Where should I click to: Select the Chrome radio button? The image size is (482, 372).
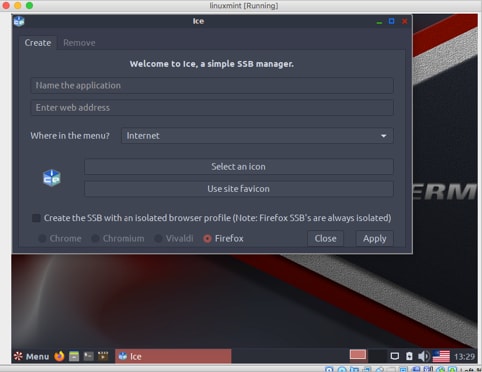[42, 238]
